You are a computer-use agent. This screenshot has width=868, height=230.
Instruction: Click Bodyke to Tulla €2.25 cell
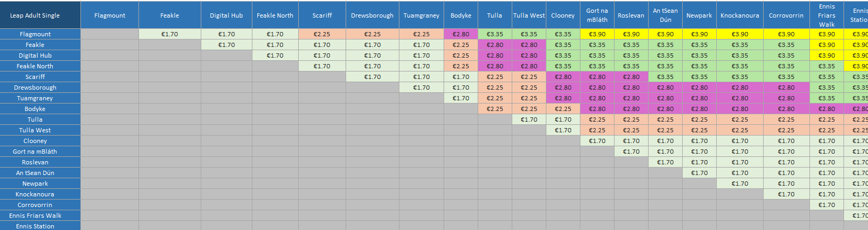point(495,109)
